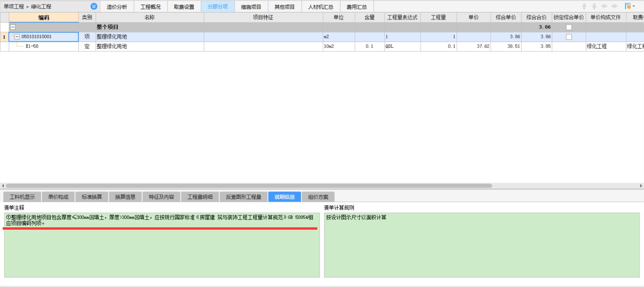Open the 取费设置 tab
The image size is (644, 287).
pos(184,7)
